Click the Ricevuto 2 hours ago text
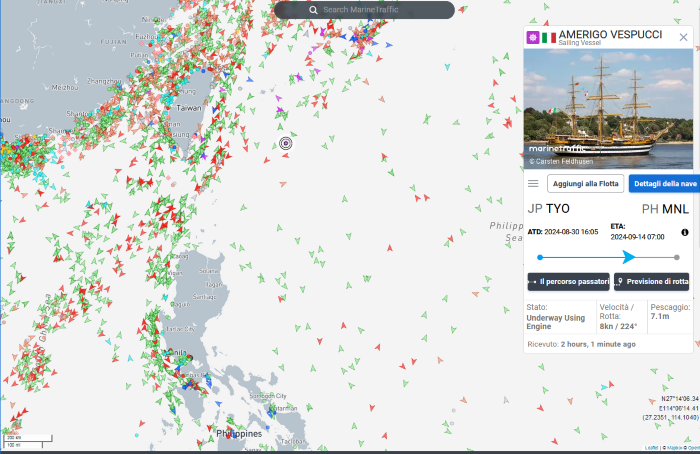Screen dimensions: 700x454 [581, 344]
